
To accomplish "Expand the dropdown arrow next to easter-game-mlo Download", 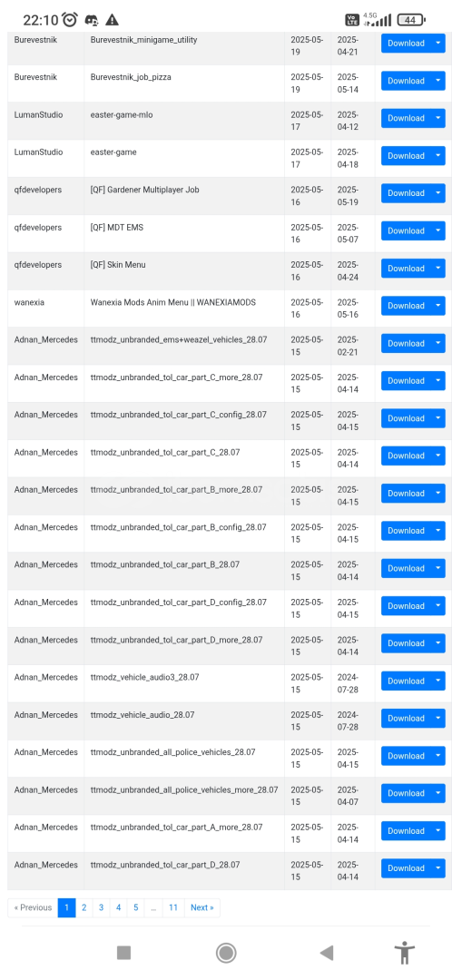I will click(437, 118).
